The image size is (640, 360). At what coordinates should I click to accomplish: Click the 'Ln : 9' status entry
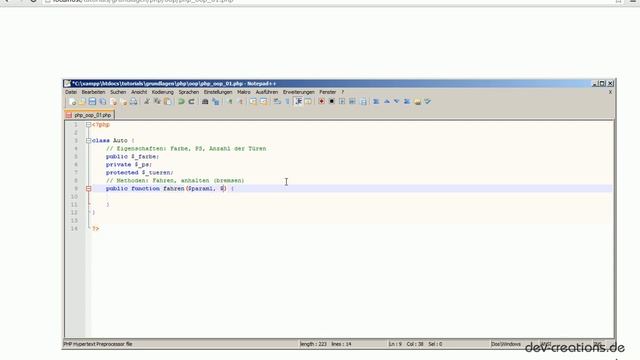click(x=395, y=344)
